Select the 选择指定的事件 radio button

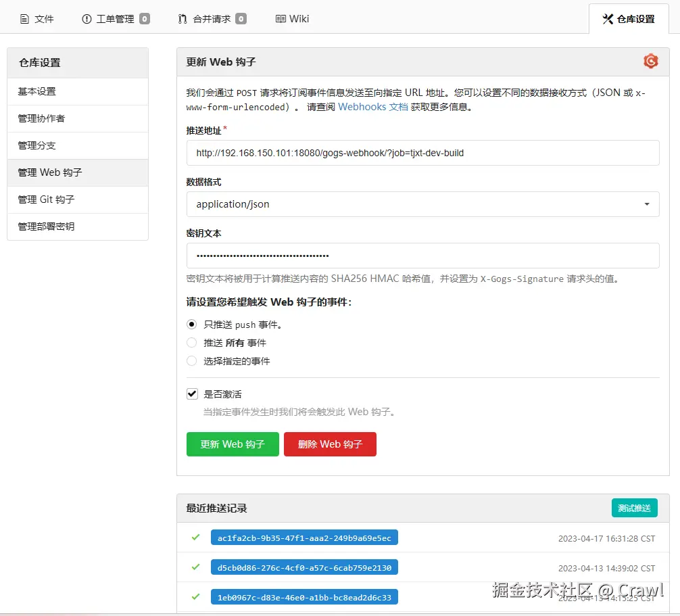click(x=192, y=361)
